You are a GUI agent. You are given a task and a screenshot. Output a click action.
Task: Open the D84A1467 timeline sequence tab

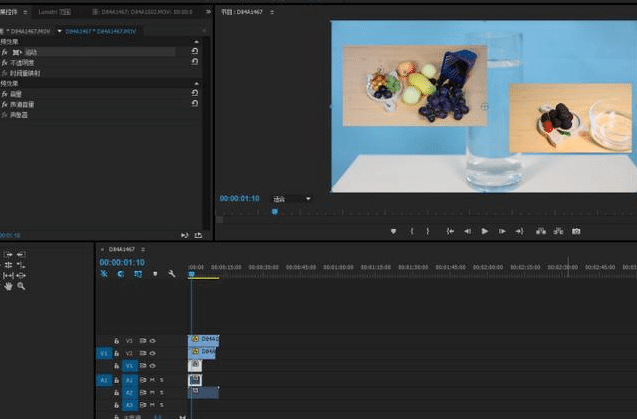tap(120, 248)
